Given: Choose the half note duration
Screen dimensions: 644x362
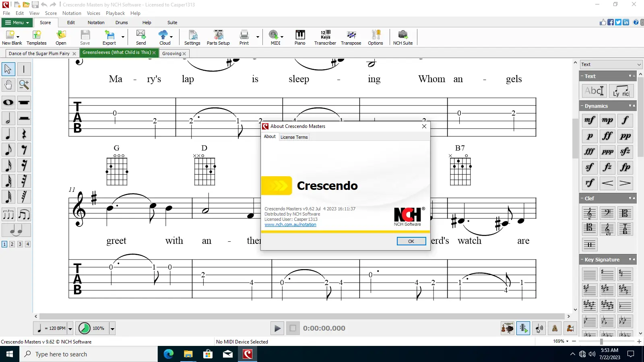Looking at the screenshot, I should click(x=8, y=118).
